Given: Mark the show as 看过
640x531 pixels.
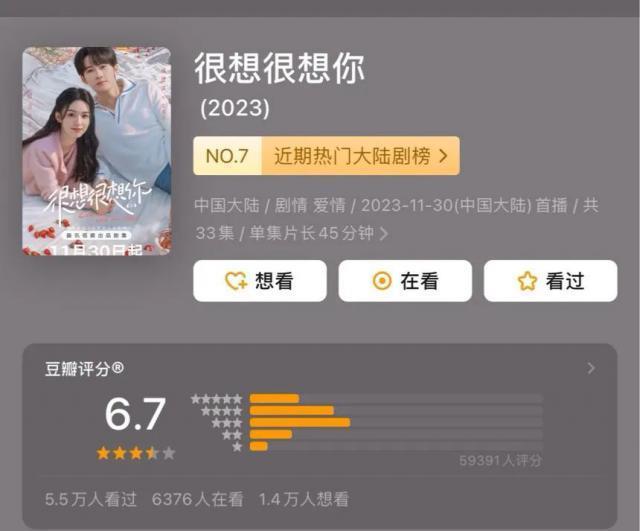Looking at the screenshot, I should point(550,281).
